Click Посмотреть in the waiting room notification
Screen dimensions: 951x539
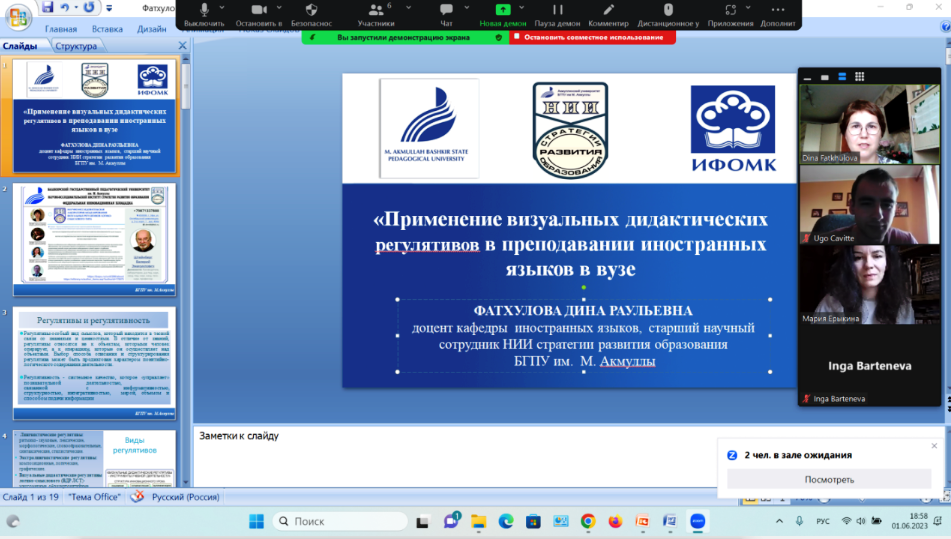[x=829, y=479]
